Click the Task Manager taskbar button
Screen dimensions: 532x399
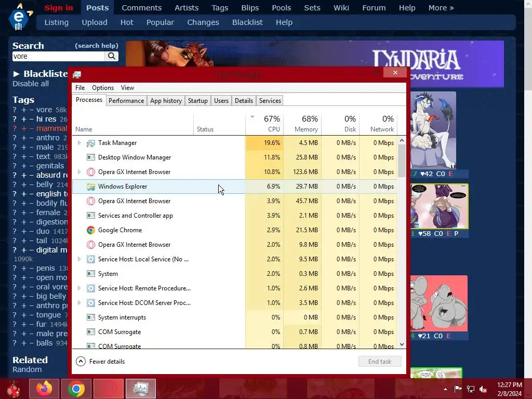point(141,389)
